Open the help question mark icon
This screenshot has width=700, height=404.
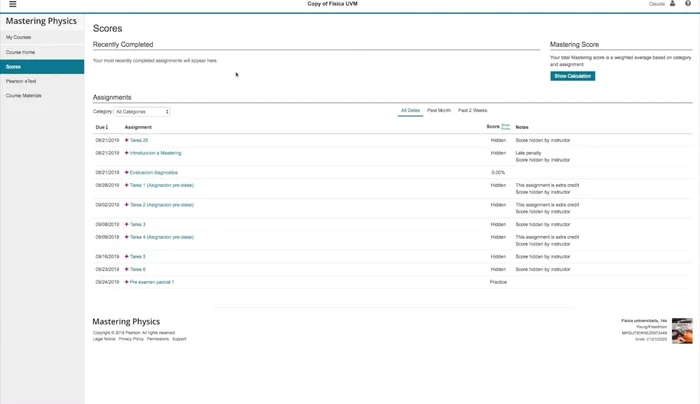pyautogui.click(x=688, y=4)
